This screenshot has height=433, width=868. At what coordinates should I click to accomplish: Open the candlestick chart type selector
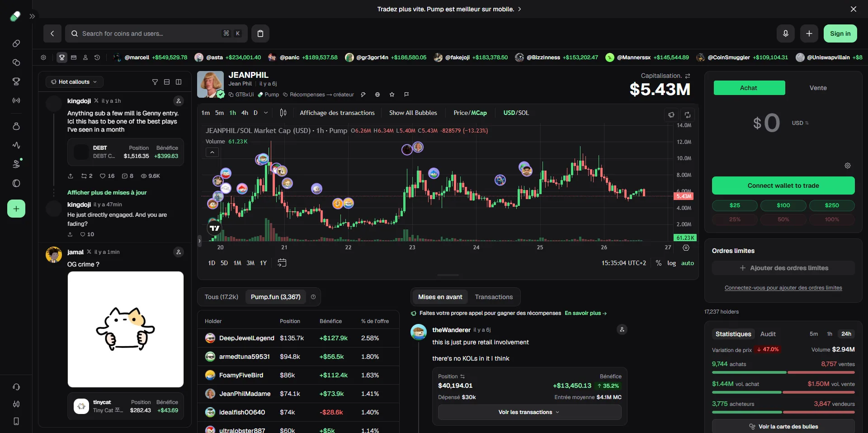[x=283, y=113]
